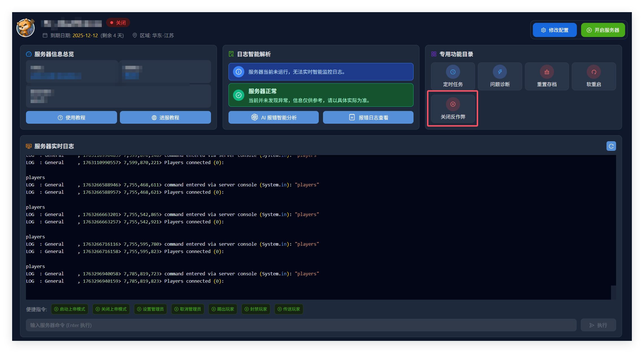This screenshot has height=353, width=644.
Task: Open the 使用教程 guide
Action: point(71,117)
